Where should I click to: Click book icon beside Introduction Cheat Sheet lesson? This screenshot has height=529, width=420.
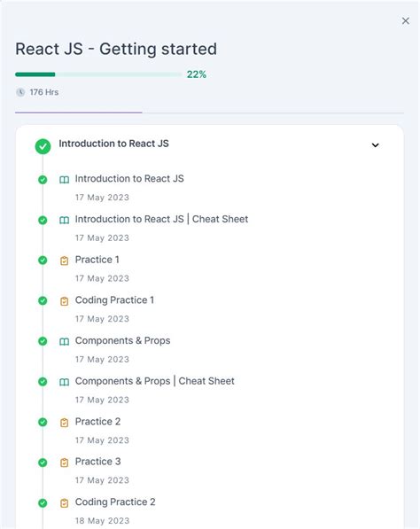64,220
